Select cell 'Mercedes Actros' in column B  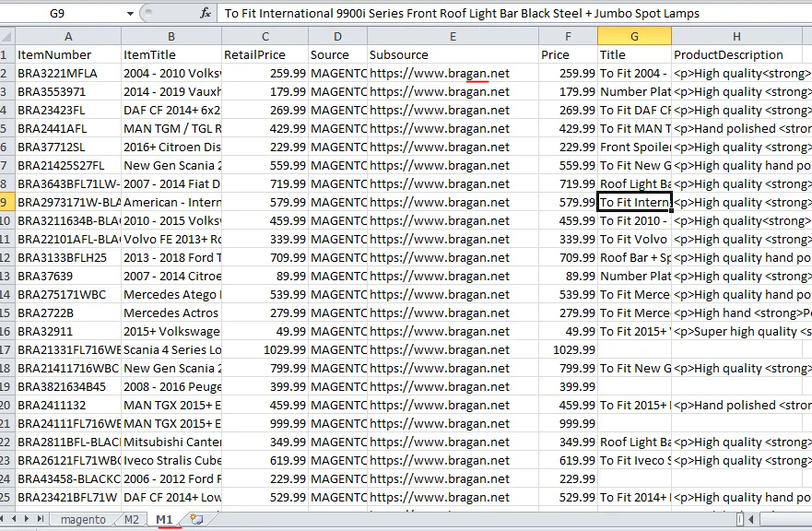point(171,313)
